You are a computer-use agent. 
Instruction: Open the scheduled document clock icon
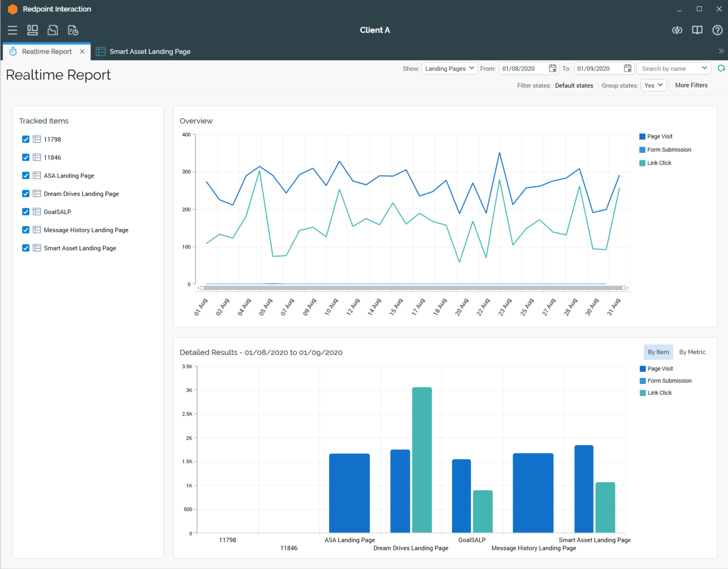(x=73, y=30)
